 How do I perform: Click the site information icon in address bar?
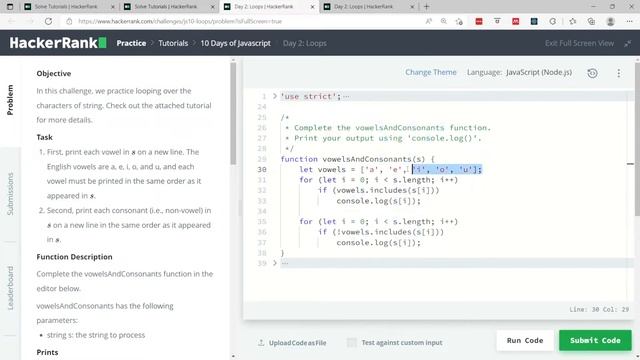[x=69, y=21]
